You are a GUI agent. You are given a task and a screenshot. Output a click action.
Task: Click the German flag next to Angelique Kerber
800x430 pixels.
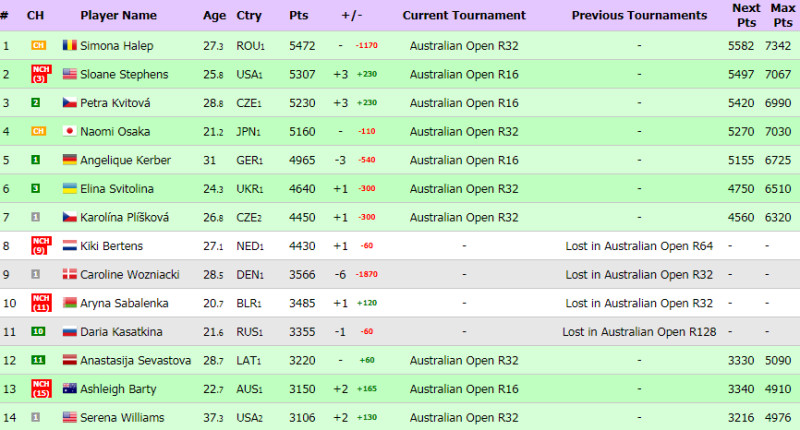click(x=69, y=160)
